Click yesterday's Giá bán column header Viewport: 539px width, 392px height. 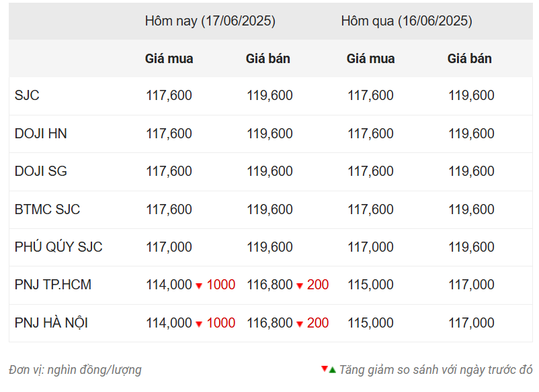point(469,58)
